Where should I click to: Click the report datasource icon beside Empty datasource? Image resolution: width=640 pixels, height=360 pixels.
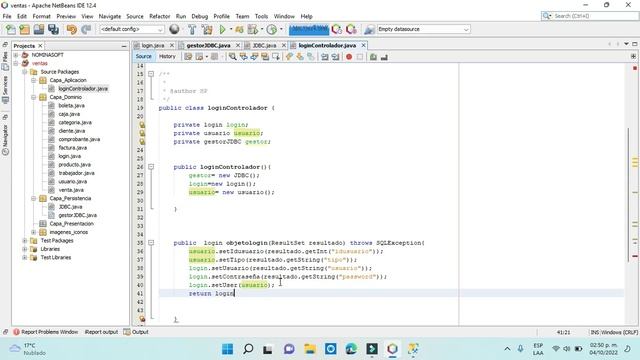tap(369, 29)
